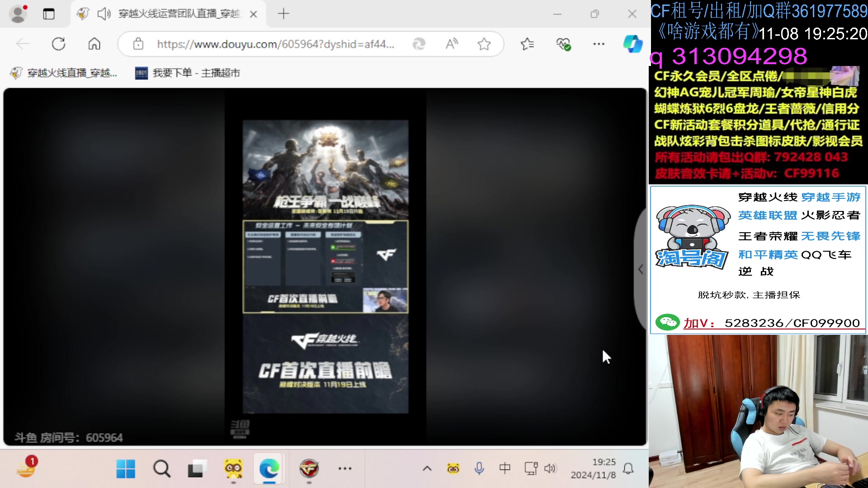
Task: View site information lock icon
Action: (x=138, y=44)
